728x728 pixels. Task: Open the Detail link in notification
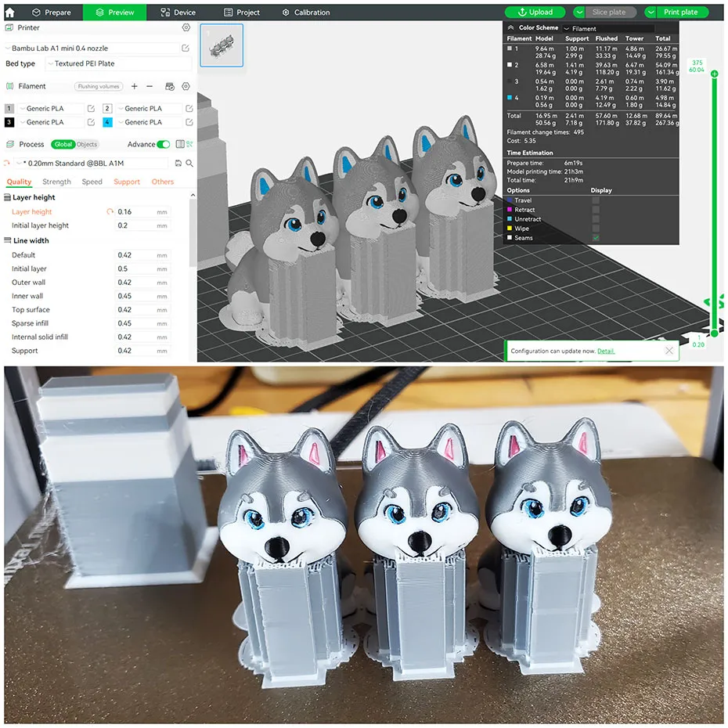tap(606, 351)
